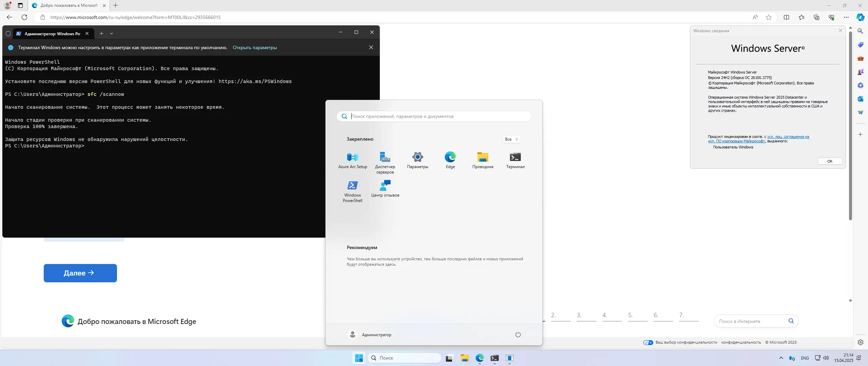Open Terminal from the taskbar
The width and height of the screenshot is (868, 366).
[494, 358]
